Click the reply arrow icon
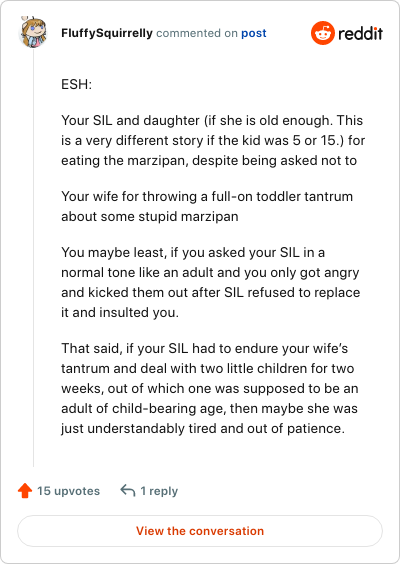 click(128, 490)
